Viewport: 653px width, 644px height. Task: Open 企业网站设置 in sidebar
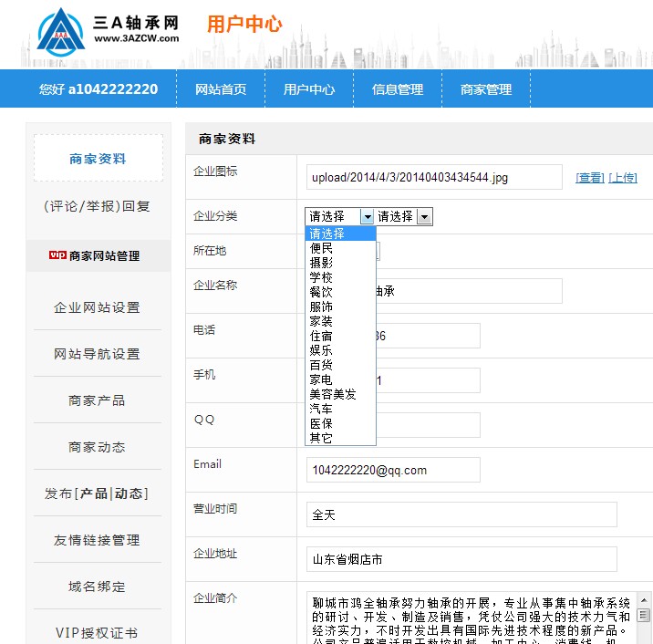coord(98,307)
